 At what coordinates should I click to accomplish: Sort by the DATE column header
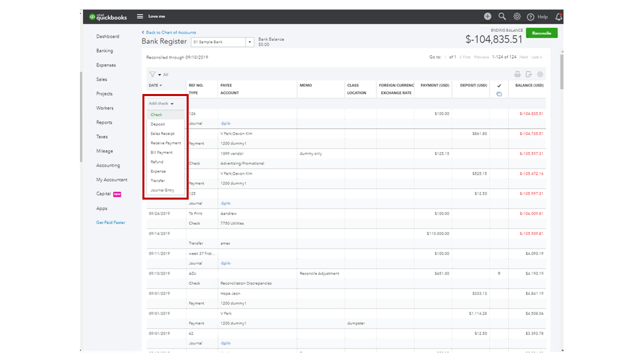coord(155,85)
